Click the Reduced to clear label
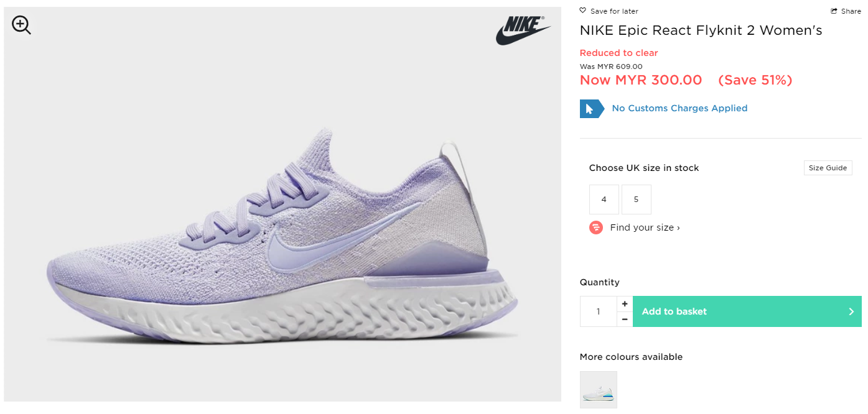The image size is (868, 414). tap(618, 53)
